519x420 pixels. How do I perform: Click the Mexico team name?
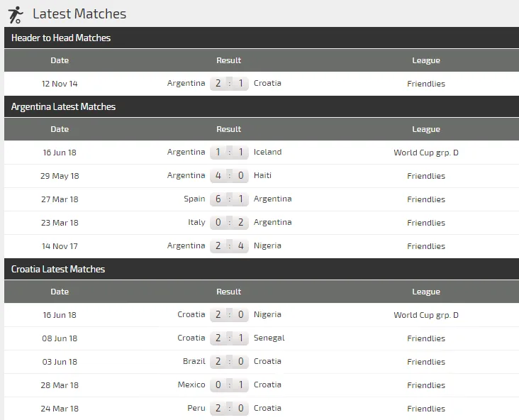click(x=191, y=385)
